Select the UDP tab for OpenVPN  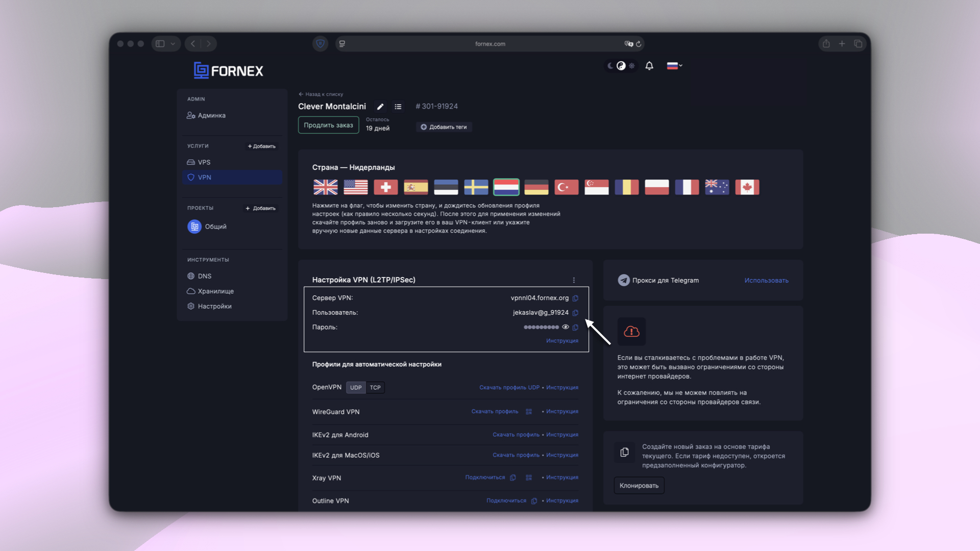point(355,387)
